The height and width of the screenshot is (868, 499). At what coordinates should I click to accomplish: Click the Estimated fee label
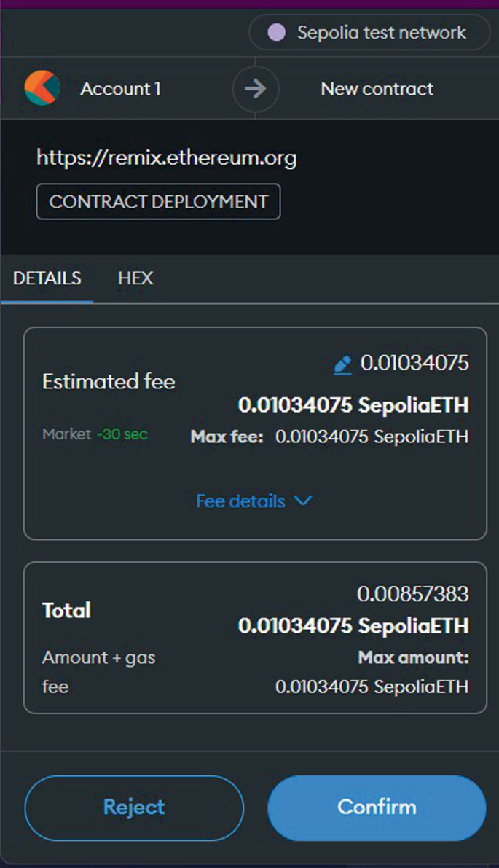(x=109, y=382)
